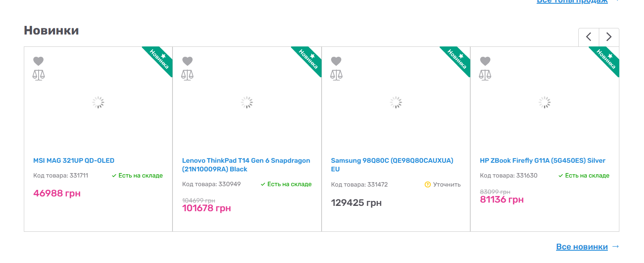
Task: Follow the "Все новинки" link
Action: click(x=582, y=247)
